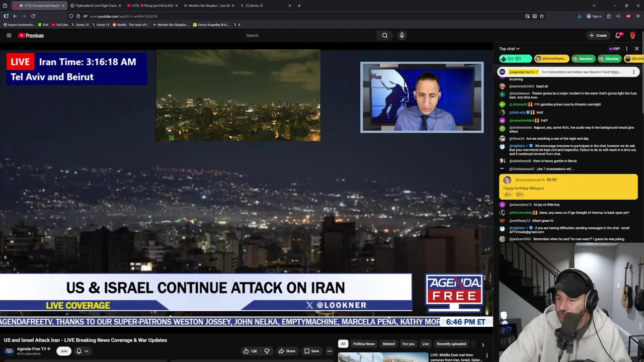Go to YouTube Premium home logo
This screenshot has width=644, height=362.
(31, 35)
